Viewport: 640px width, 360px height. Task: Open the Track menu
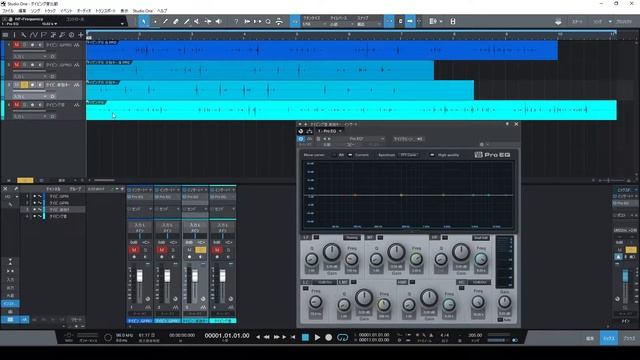[x=50, y=11]
